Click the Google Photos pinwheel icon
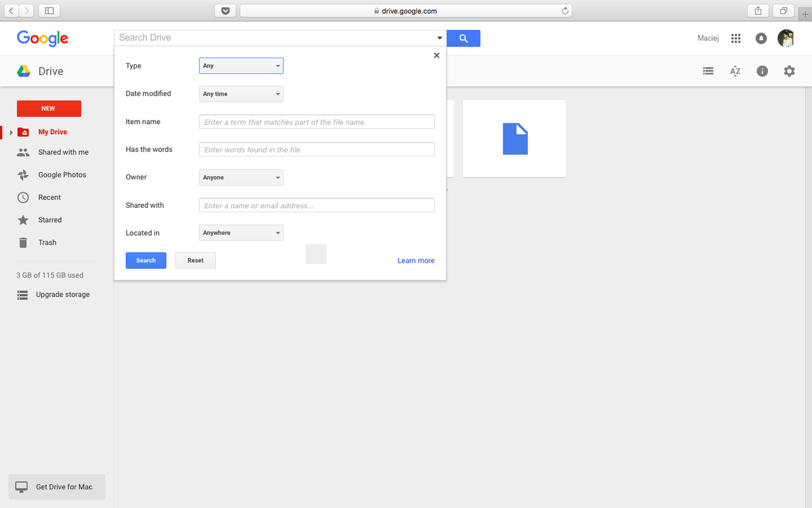The width and height of the screenshot is (812, 508). coord(24,175)
